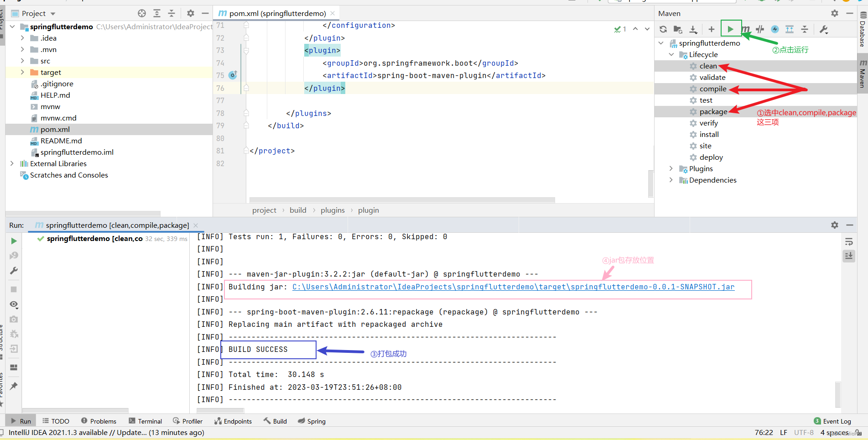
Task: Open the Spring tool tab
Action: tap(312, 421)
